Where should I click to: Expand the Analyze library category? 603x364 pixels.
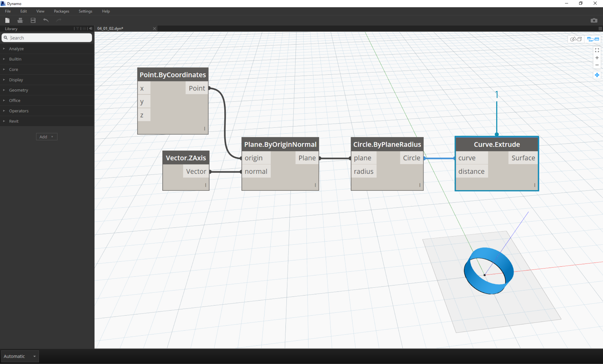(x=47, y=49)
